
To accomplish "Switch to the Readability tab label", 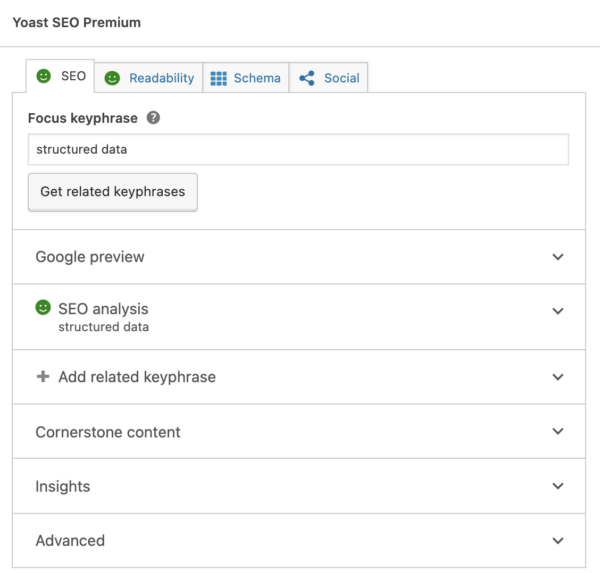I will coord(161,78).
